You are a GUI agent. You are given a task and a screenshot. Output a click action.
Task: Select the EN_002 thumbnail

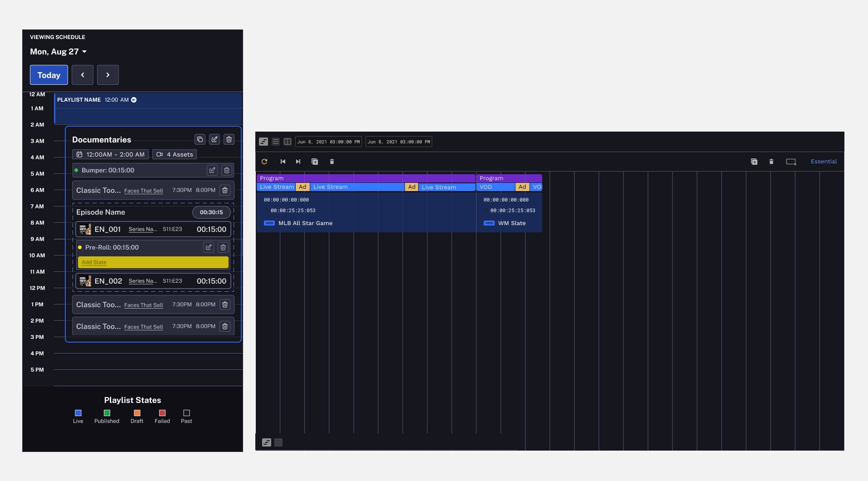click(x=85, y=281)
